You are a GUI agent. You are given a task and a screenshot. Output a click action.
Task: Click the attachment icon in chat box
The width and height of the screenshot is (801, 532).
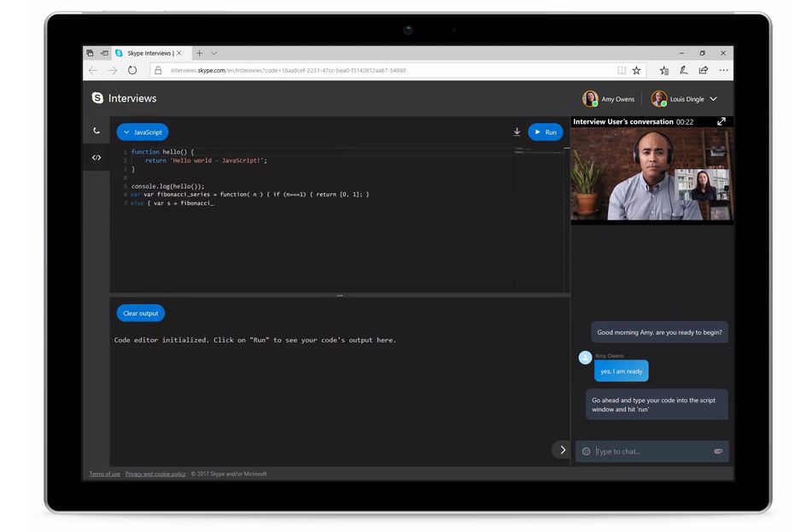(717, 451)
